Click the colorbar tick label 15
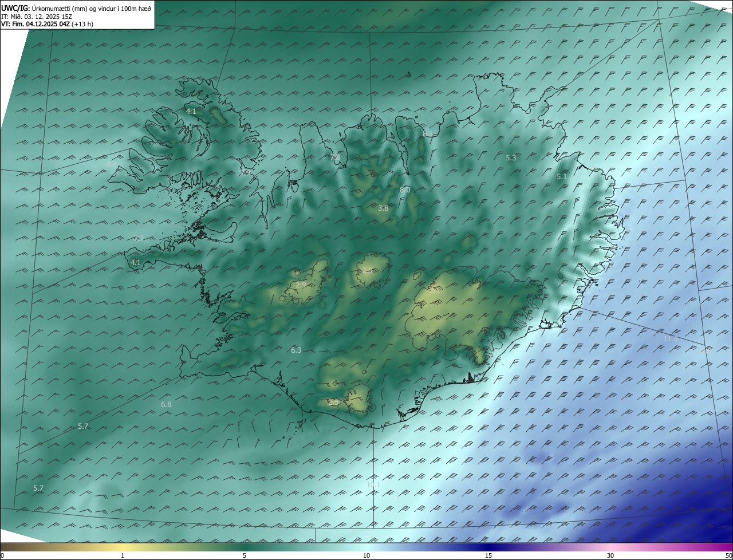 488,555
